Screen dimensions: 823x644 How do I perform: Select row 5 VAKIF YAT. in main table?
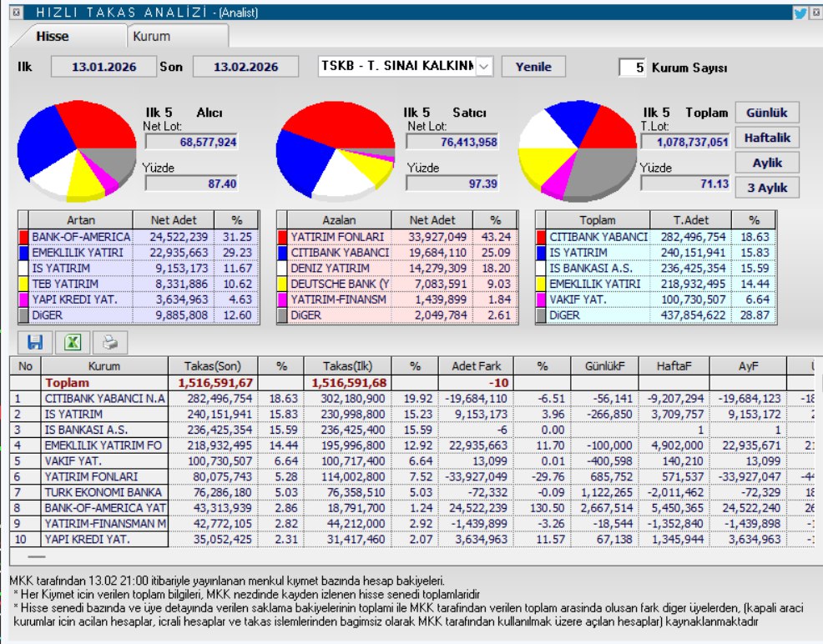tap(412, 461)
